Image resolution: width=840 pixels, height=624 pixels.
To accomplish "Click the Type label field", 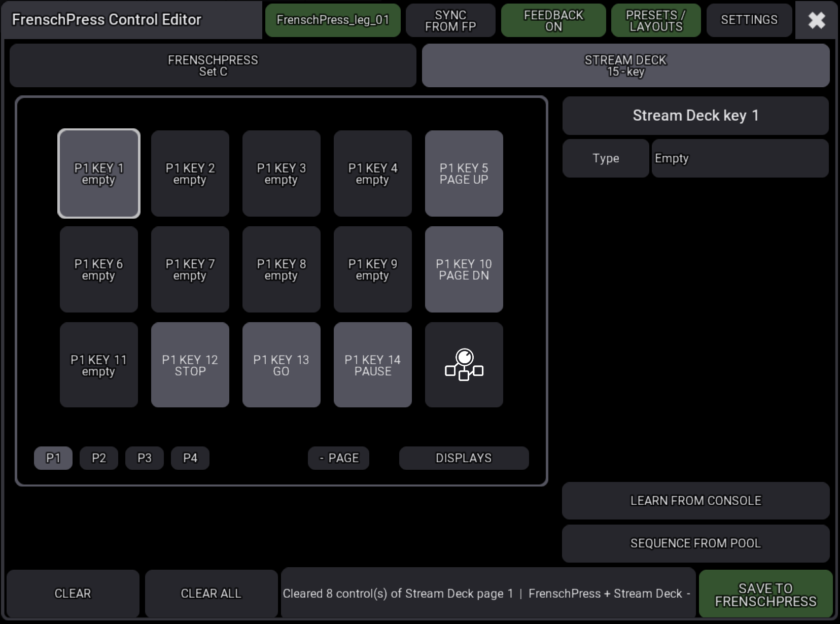I will click(606, 158).
